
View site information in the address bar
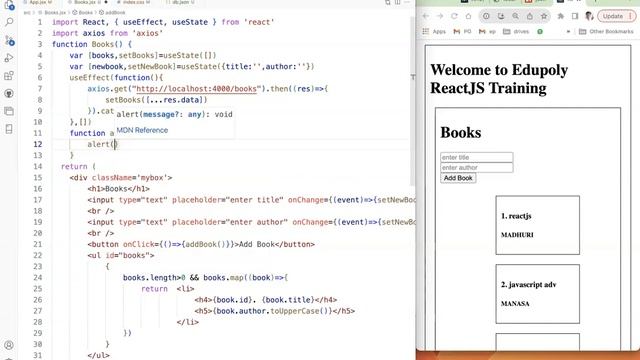(x=486, y=16)
